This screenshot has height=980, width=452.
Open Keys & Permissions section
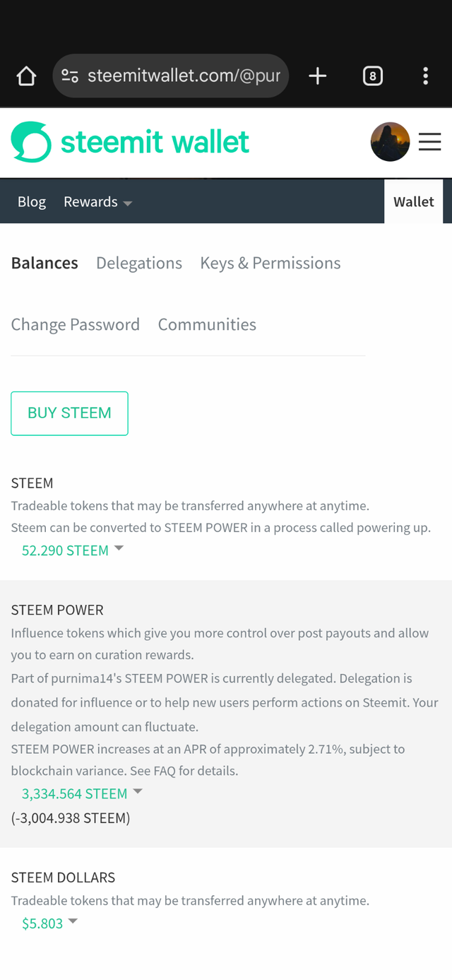coord(270,264)
